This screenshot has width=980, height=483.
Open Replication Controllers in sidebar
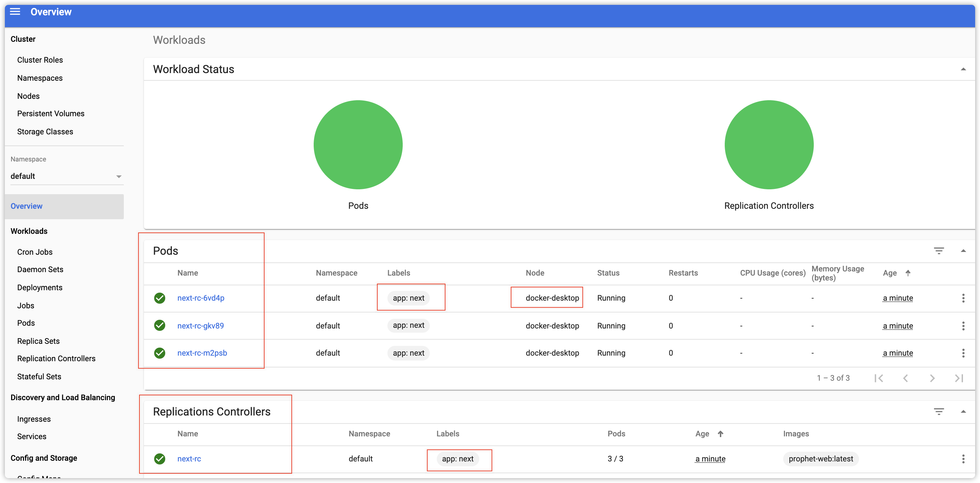coord(56,358)
